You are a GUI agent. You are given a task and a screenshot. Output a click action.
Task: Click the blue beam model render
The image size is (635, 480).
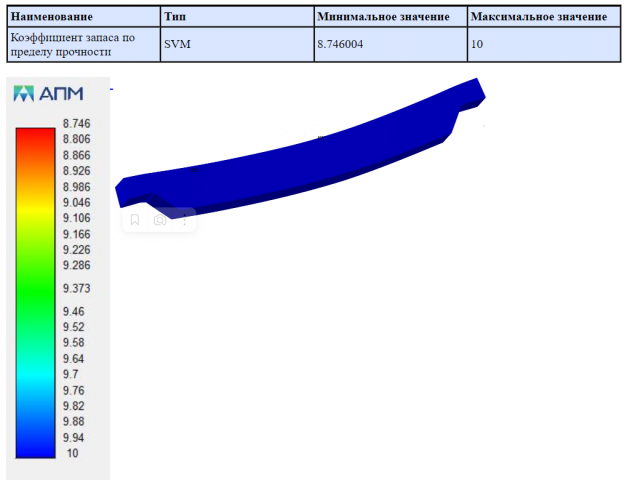[300, 148]
